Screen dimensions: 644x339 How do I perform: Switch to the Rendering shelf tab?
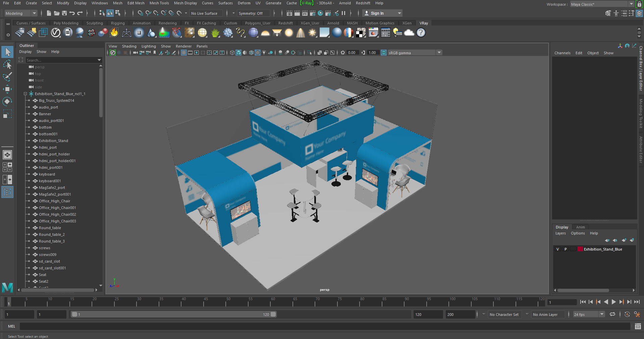point(167,23)
